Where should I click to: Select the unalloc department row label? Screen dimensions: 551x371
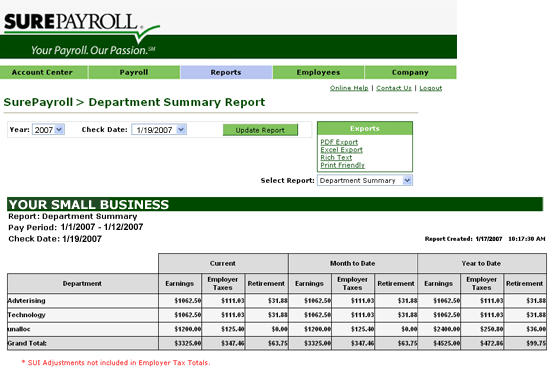[19, 329]
